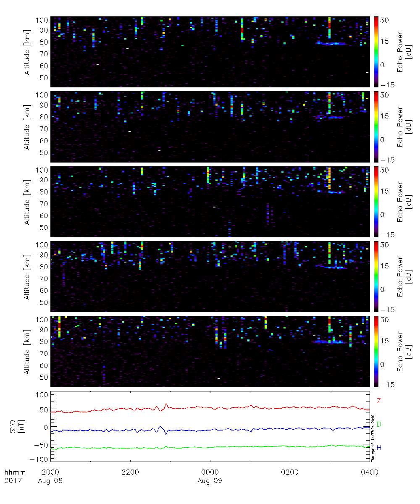
Task: Click the fourth panel's echo power color bar
Action: point(377,276)
